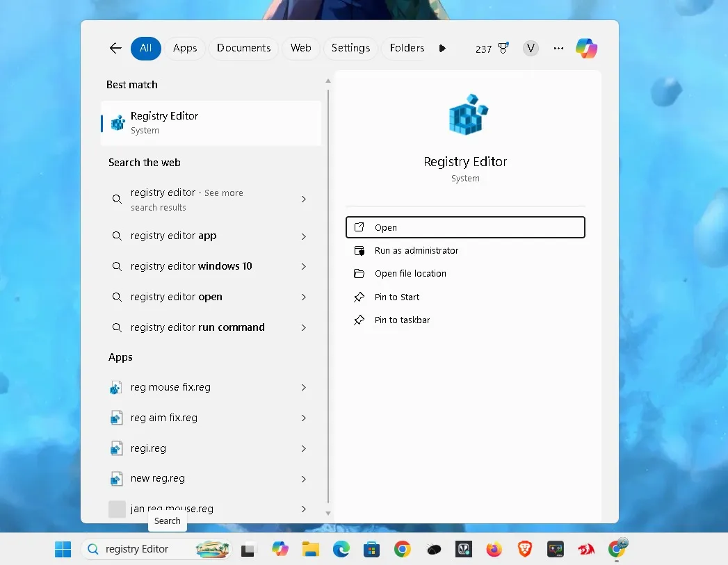Expand options for 'reg mouse fix.reg'
Viewport: 728px width, 565px height.
point(303,388)
